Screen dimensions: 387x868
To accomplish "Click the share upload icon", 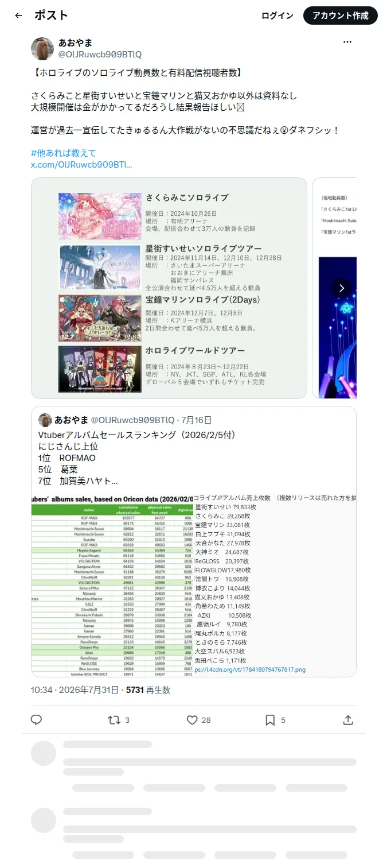I will click(347, 720).
